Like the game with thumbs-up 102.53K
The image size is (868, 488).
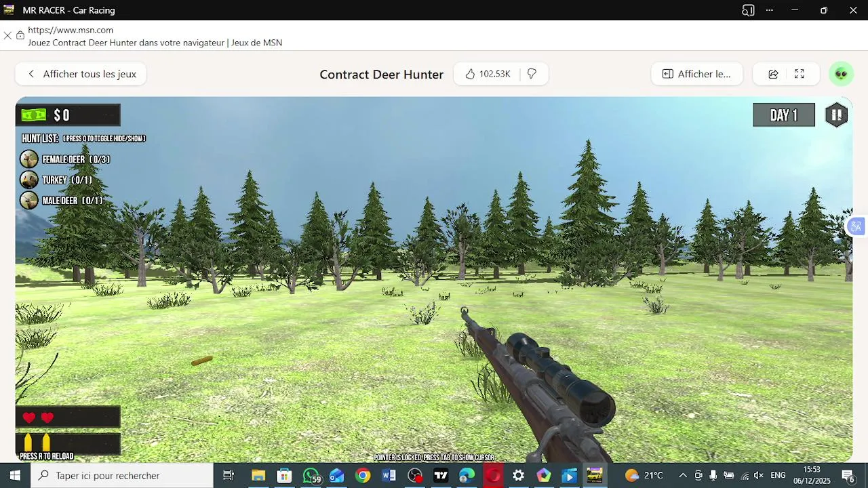click(x=488, y=74)
